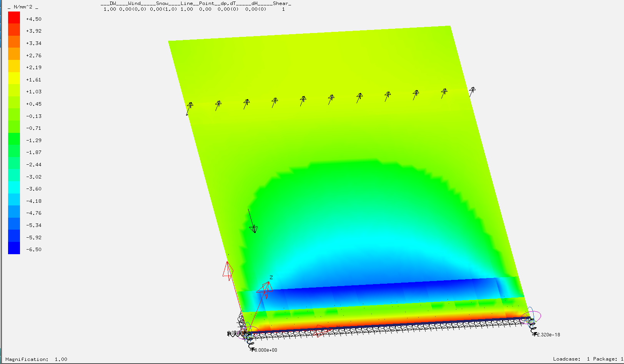Pick the dark blue -6.50 legend swatch

pyautogui.click(x=14, y=248)
